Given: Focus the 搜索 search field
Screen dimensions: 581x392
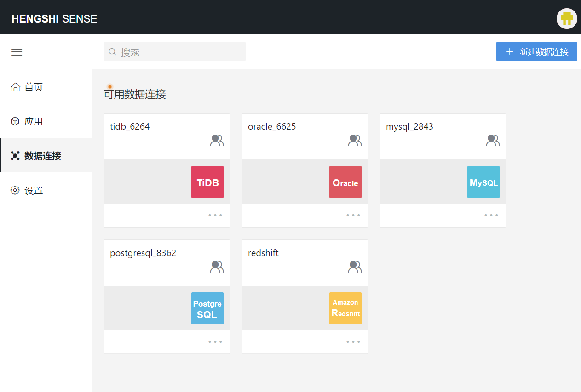Looking at the screenshot, I should [x=175, y=51].
